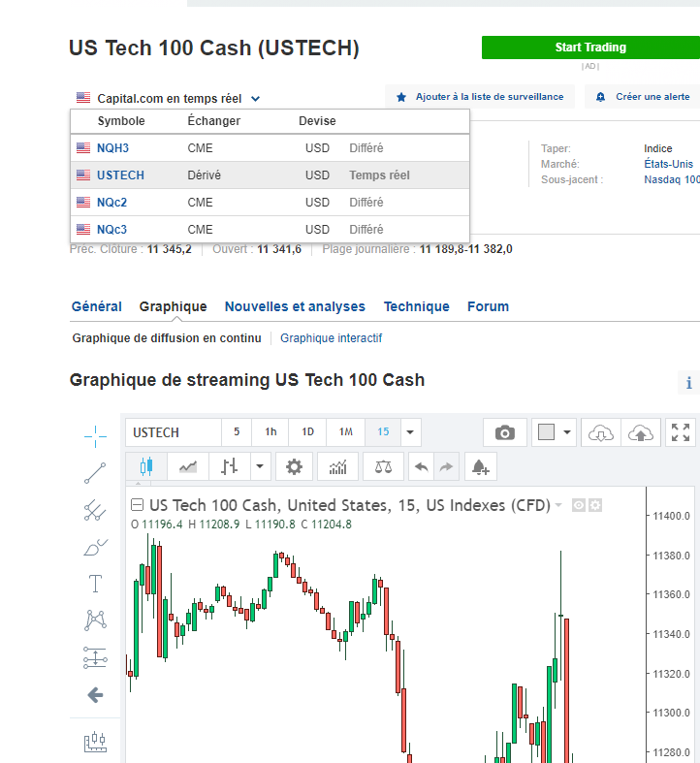700x763 pixels.
Task: Toggle visibility eye icon of chart legend
Action: (x=578, y=505)
